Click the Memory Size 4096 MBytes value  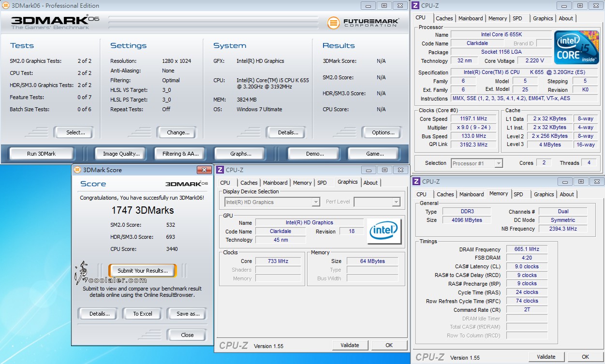pos(467,220)
